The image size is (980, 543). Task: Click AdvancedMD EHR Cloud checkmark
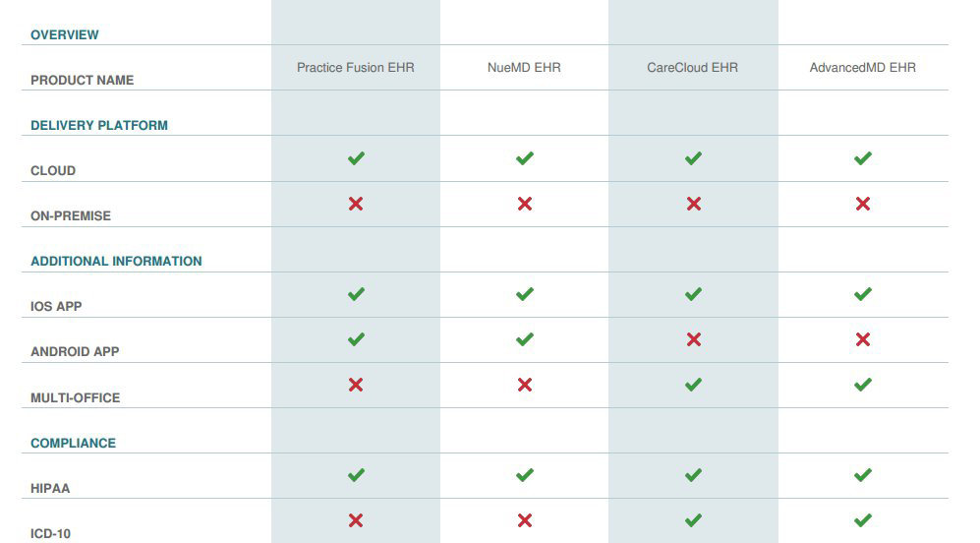pyautogui.click(x=862, y=158)
